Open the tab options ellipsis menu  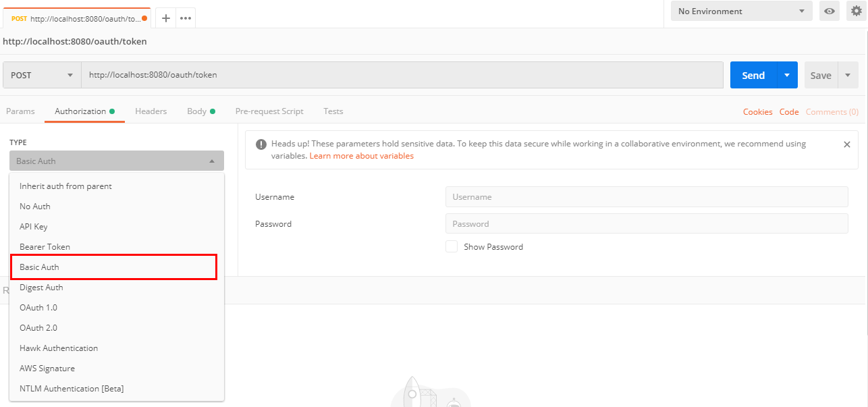pos(186,18)
